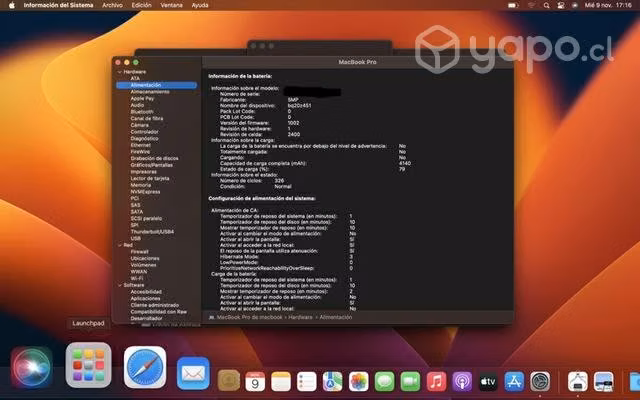Select Canal de fibra in sidebar
This screenshot has width=640, height=400.
click(x=147, y=118)
